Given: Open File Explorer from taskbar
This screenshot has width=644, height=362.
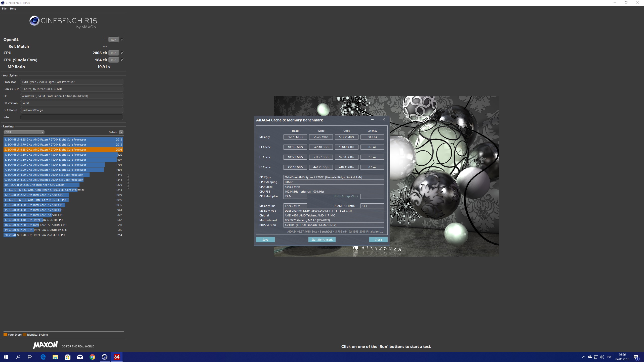Looking at the screenshot, I should click(55, 357).
